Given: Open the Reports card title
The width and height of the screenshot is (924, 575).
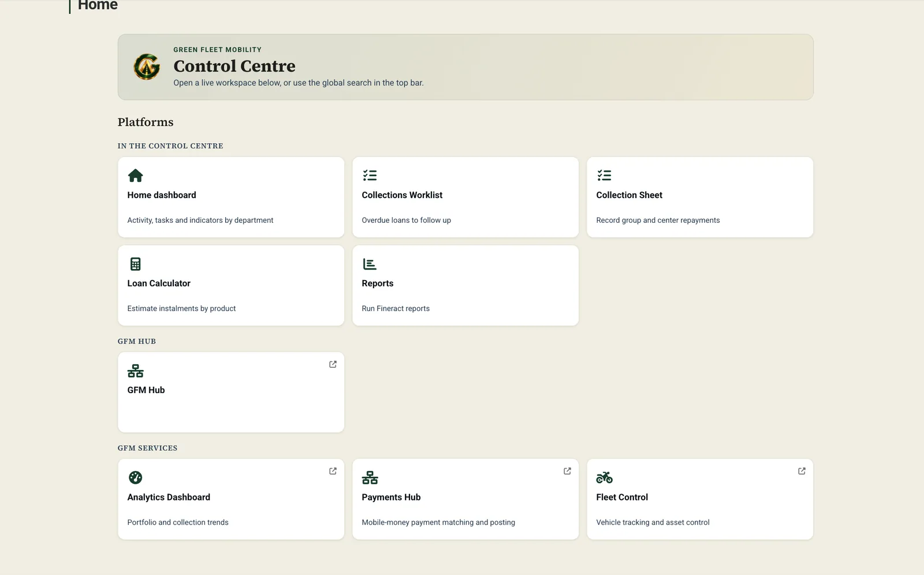Looking at the screenshot, I should pyautogui.click(x=377, y=283).
